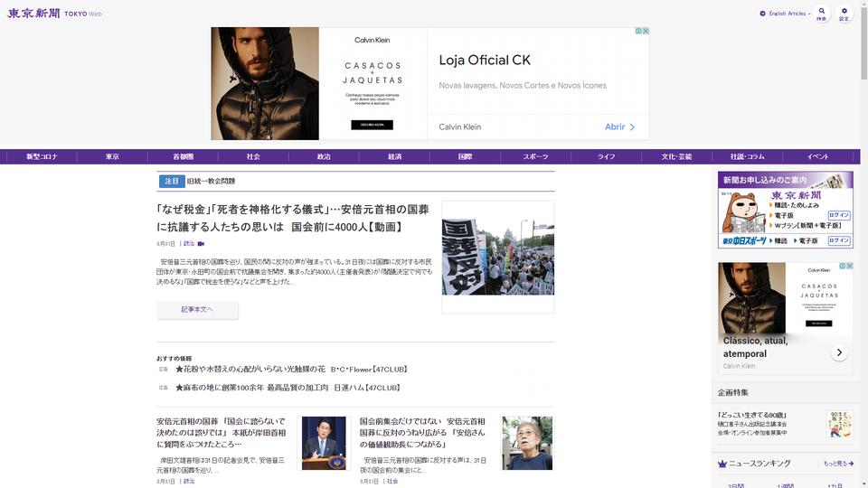The height and width of the screenshot is (488, 868).
Task: Click the crown icon beside ニュースランキング
Action: [x=722, y=464]
